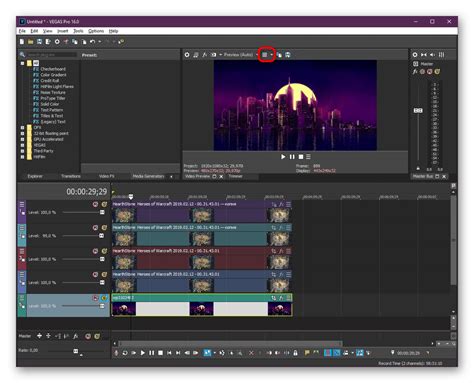Select the Test Pattern generator
Viewport: 474px width, 383px height.
pos(52,110)
